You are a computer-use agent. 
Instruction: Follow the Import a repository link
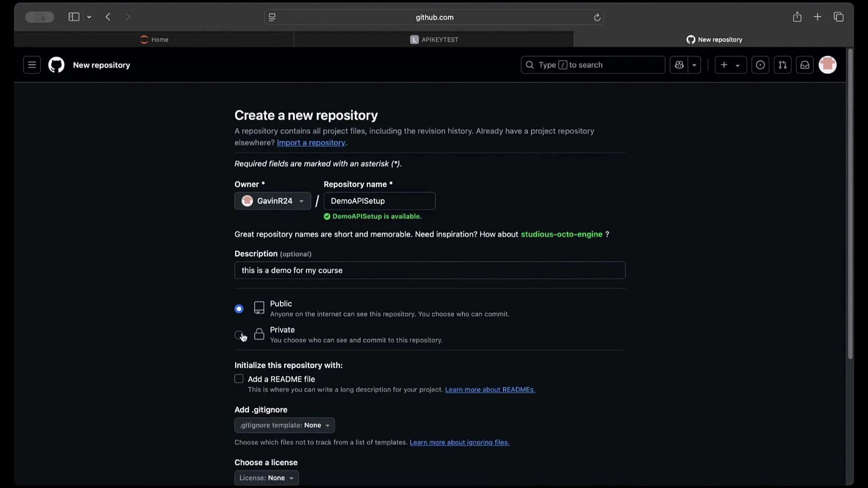pyautogui.click(x=311, y=143)
